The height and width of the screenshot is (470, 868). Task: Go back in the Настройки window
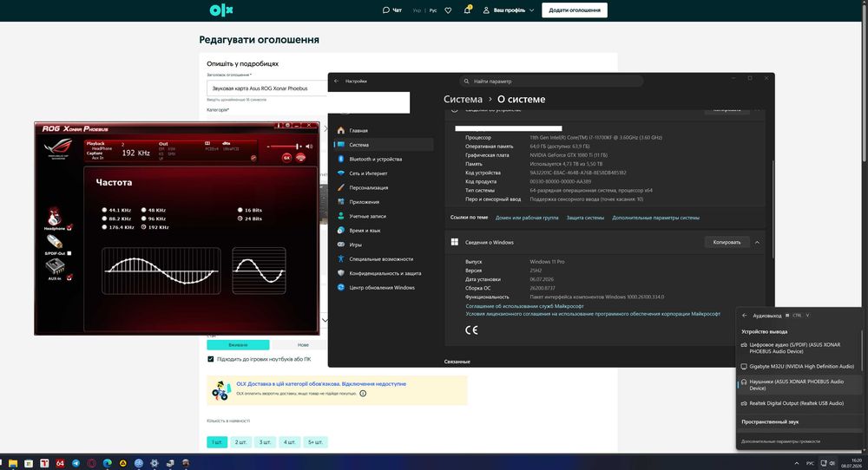[x=336, y=82]
